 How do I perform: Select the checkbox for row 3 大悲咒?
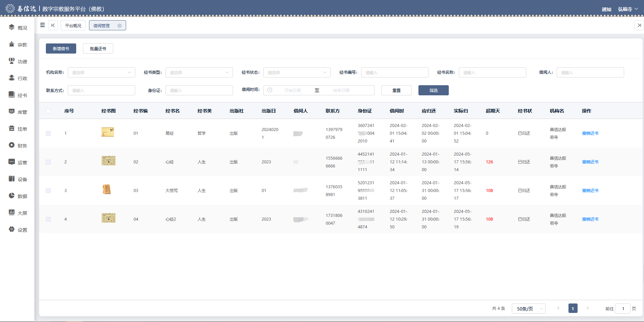pyautogui.click(x=48, y=191)
